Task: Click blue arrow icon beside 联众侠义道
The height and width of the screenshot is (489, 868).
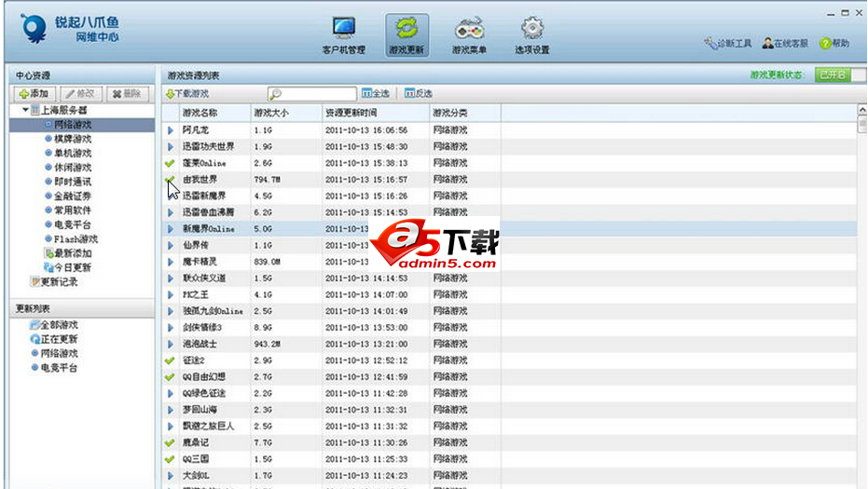Action: click(171, 278)
